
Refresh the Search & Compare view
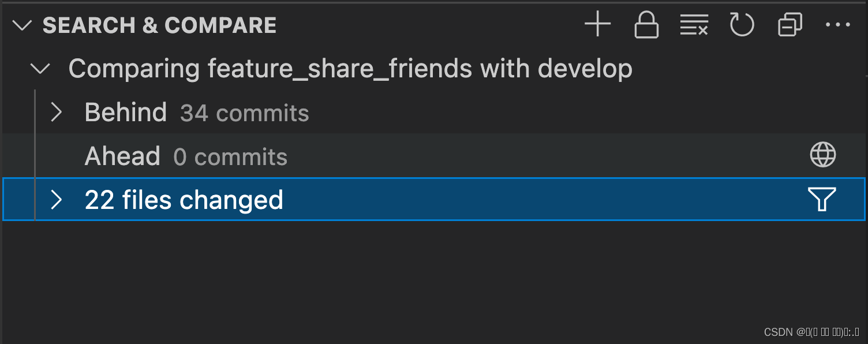click(x=742, y=24)
